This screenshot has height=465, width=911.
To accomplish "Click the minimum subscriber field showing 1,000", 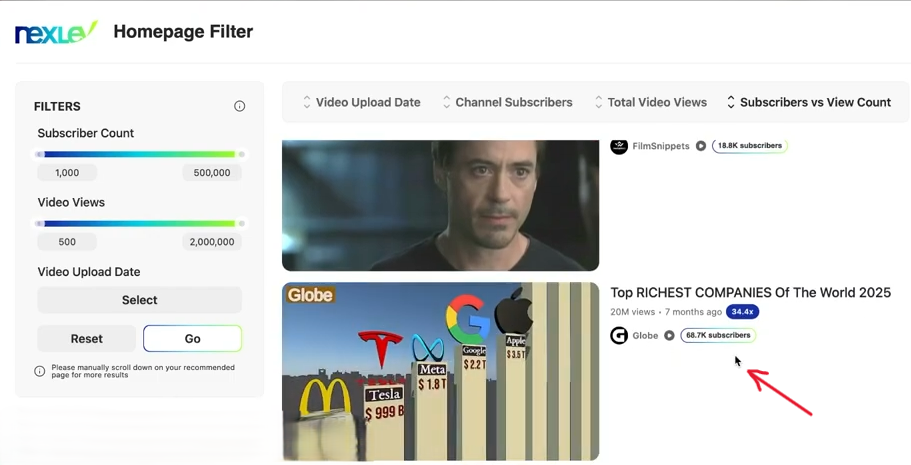I will tap(67, 173).
